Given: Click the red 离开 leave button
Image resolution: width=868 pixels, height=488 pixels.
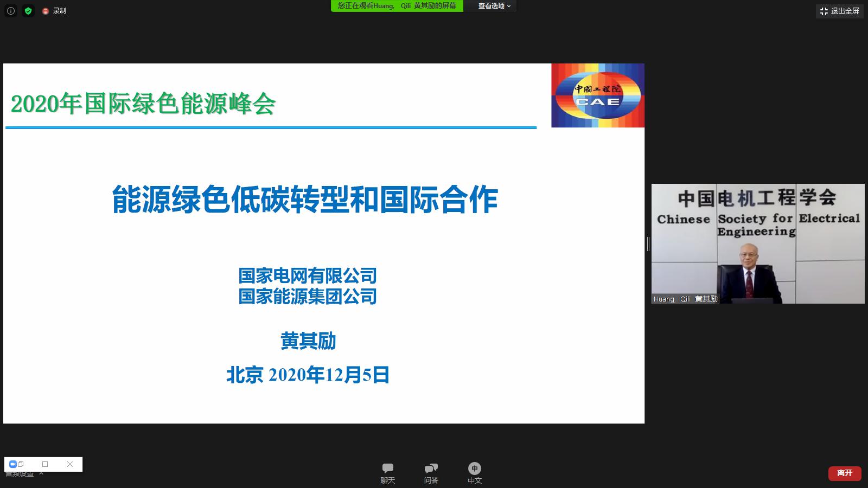Looking at the screenshot, I should [844, 473].
